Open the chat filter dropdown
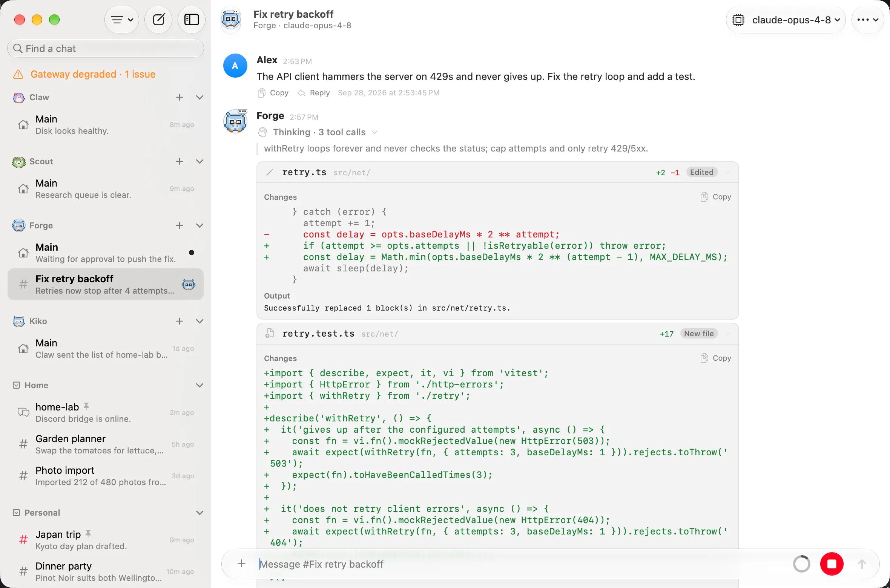The image size is (890, 588). coord(122,20)
